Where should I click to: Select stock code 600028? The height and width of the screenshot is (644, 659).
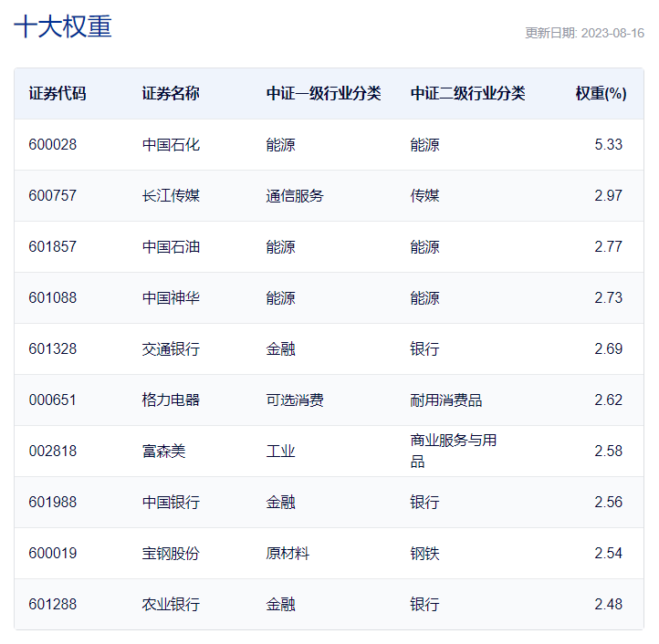pyautogui.click(x=53, y=144)
